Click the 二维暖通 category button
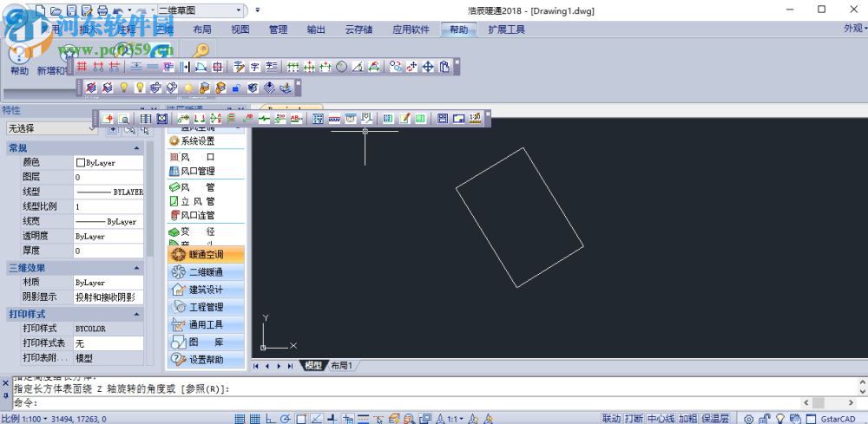The width and height of the screenshot is (868, 424). click(206, 272)
